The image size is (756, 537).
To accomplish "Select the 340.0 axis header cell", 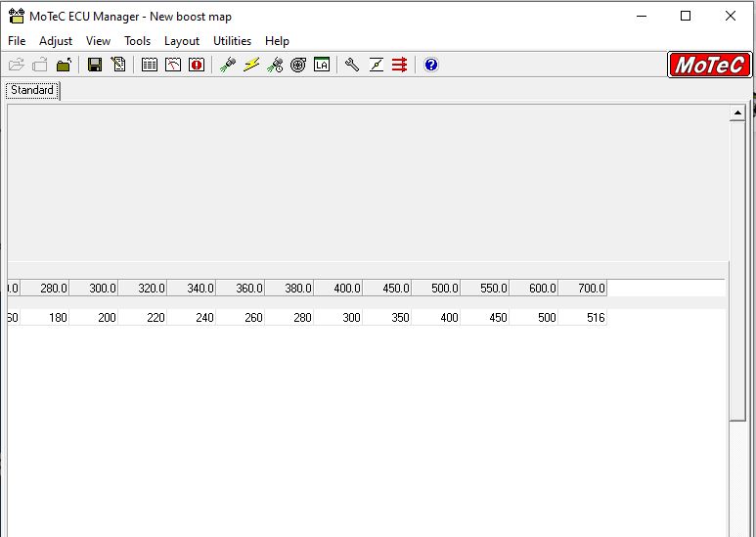I will (x=192, y=289).
